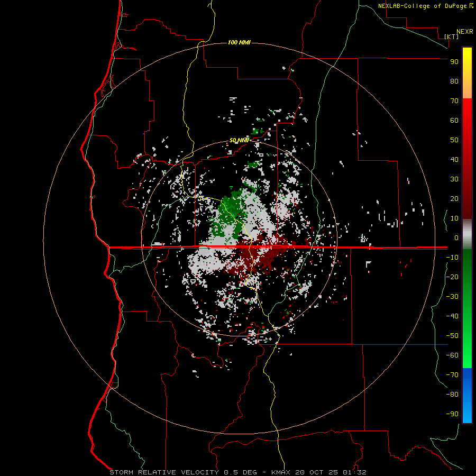
Task: Click the -80 value on velocity scale
Action: 452,395
